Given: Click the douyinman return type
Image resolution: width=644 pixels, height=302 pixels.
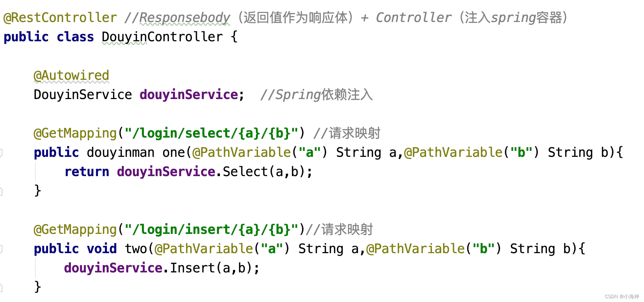Looking at the screenshot, I should [121, 152].
